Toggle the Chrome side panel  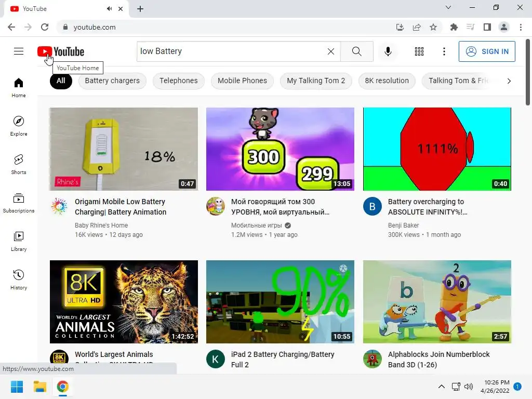487,27
